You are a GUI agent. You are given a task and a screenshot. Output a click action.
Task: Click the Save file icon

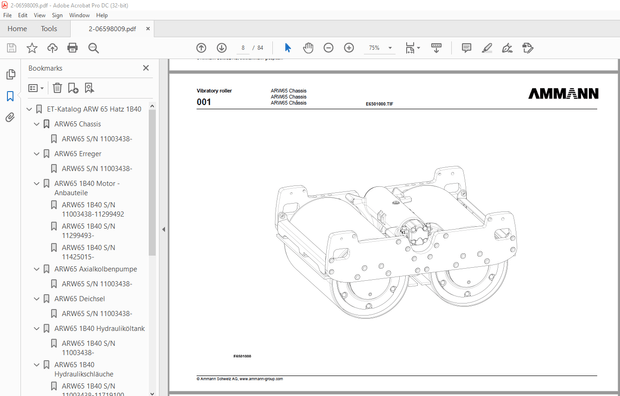tap(11, 48)
